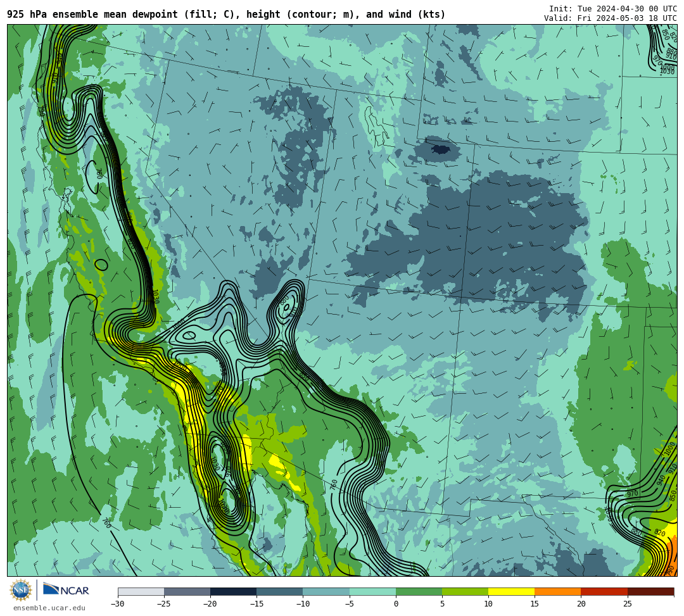Pick the dark brown 25+ colorbar segment
This screenshot has width=684, height=616.
click(651, 591)
